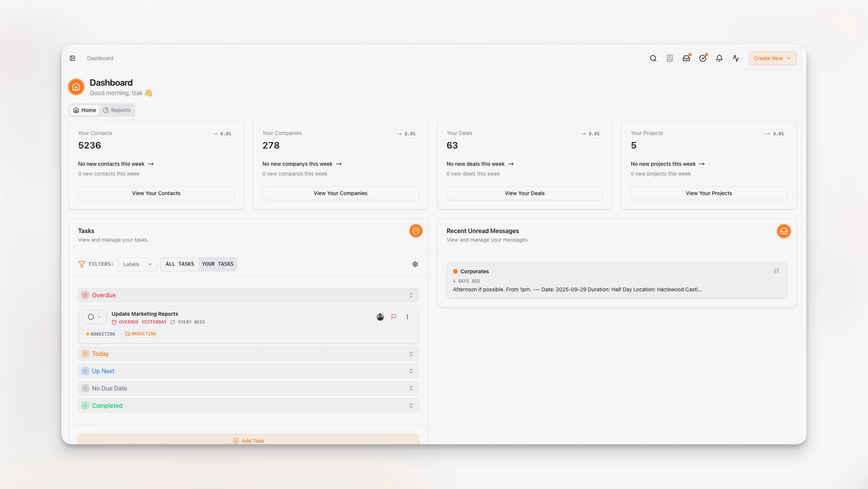
Task: Select the Home tab
Action: coord(85,110)
